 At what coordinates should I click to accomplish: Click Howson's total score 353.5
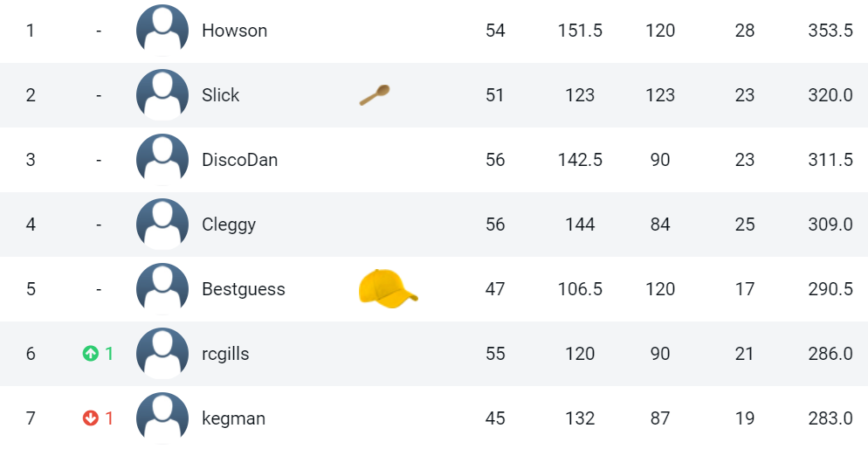click(830, 31)
